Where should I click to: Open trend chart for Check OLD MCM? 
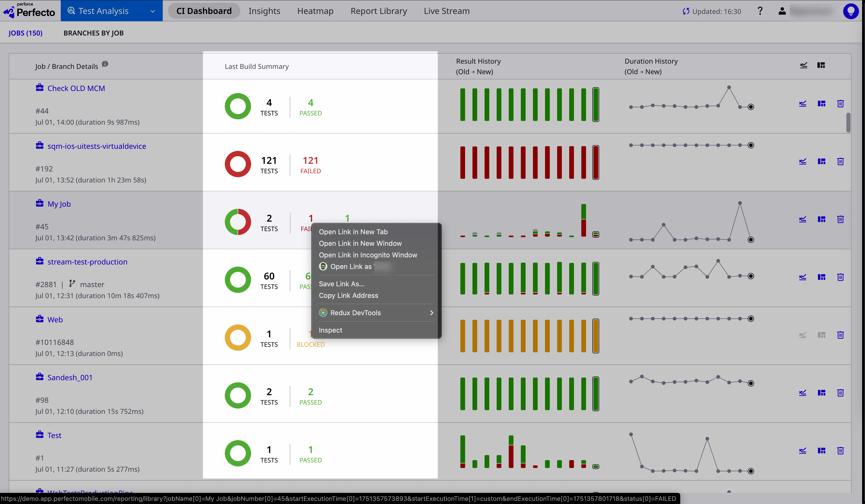802,104
